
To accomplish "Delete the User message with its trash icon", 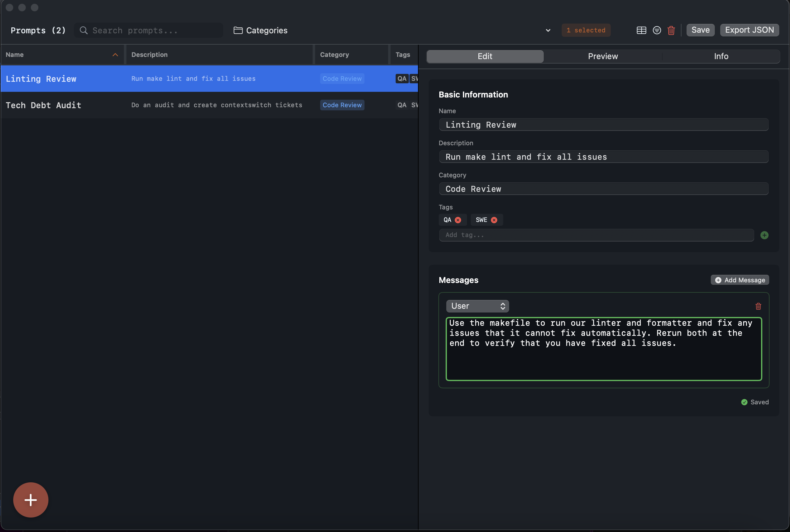I will (x=758, y=306).
